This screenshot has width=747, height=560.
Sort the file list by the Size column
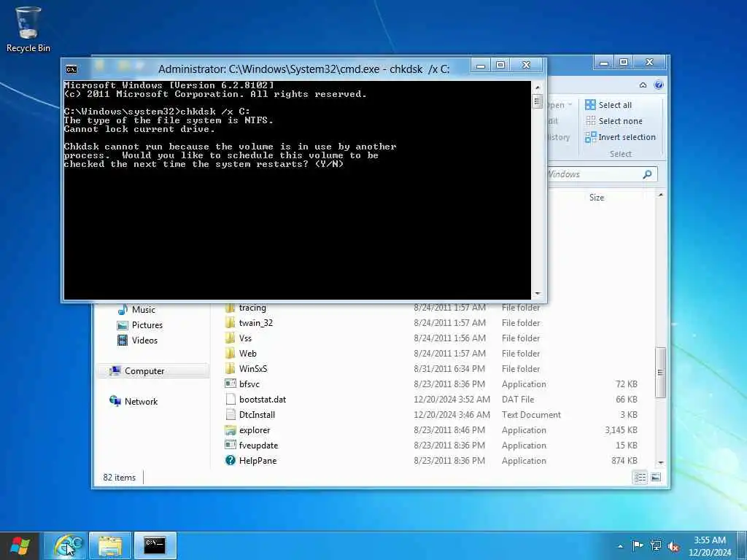(597, 197)
